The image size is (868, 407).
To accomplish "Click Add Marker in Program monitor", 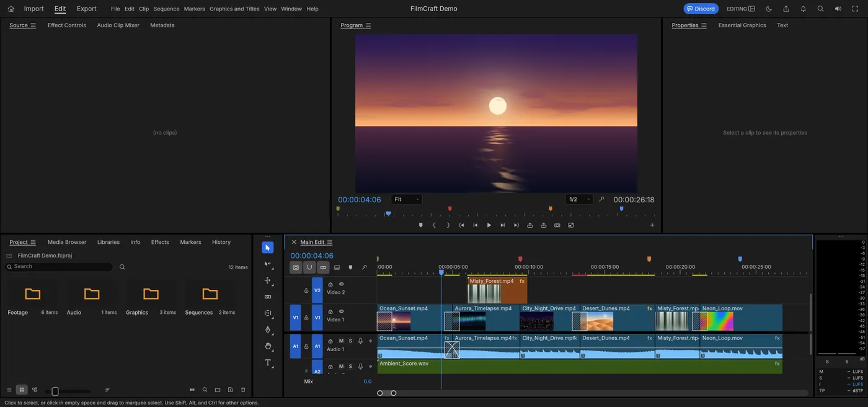I will [420, 225].
